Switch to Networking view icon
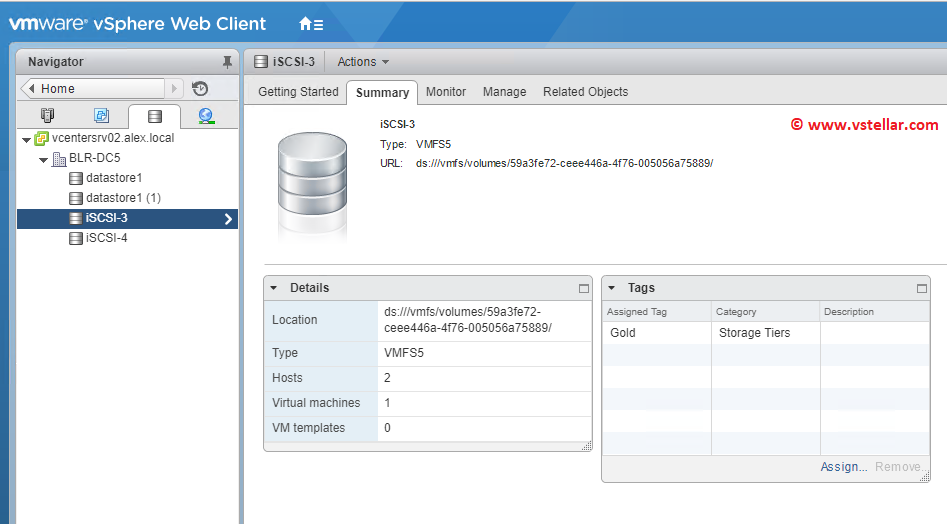The image size is (947, 524). [x=206, y=116]
